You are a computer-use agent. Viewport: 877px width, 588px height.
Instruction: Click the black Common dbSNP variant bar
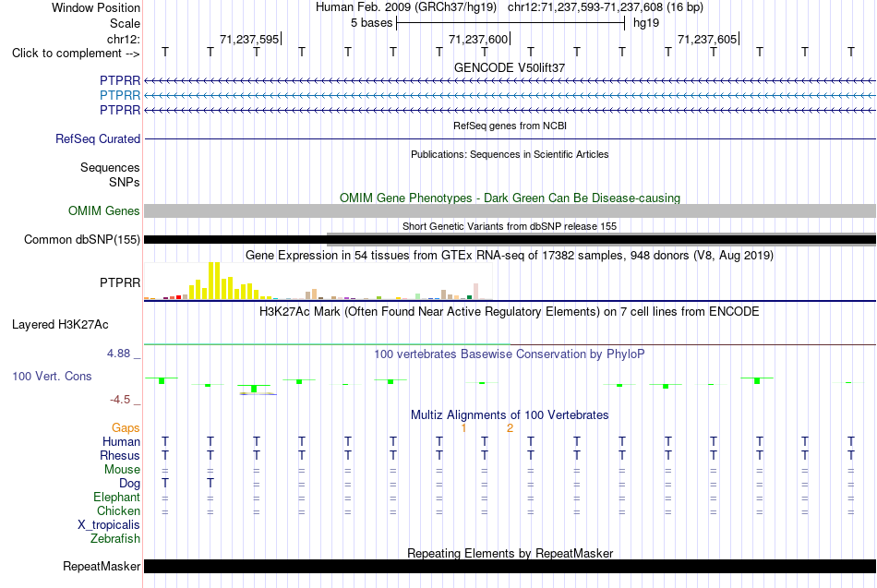click(x=510, y=240)
